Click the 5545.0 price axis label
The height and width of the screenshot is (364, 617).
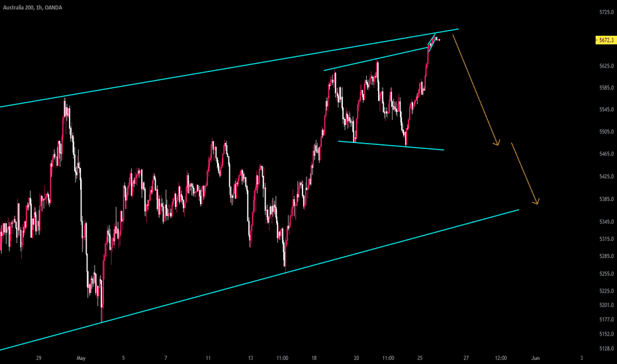(x=606, y=109)
